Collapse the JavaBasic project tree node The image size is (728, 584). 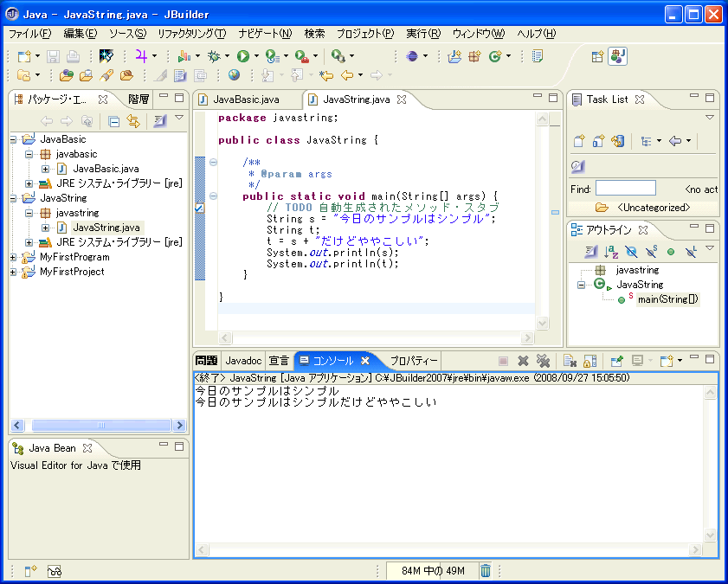tap(13, 139)
